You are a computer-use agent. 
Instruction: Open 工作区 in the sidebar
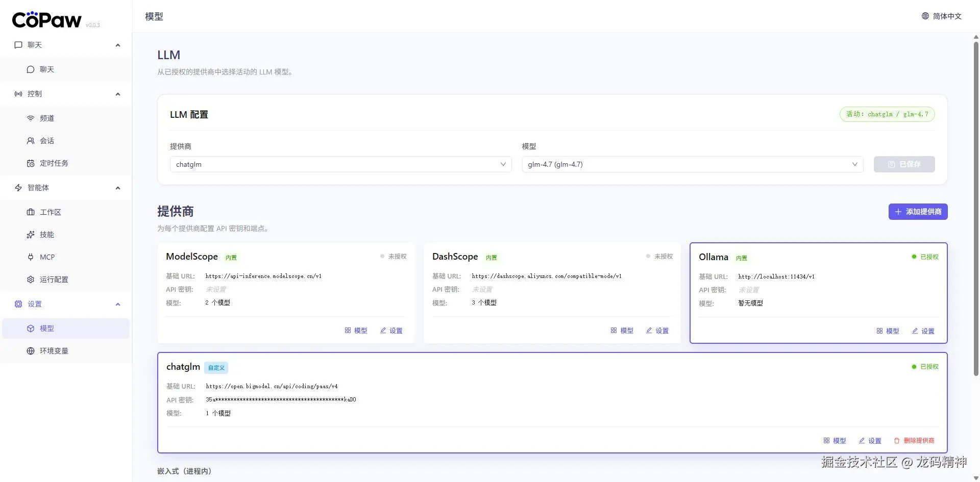[66, 212]
